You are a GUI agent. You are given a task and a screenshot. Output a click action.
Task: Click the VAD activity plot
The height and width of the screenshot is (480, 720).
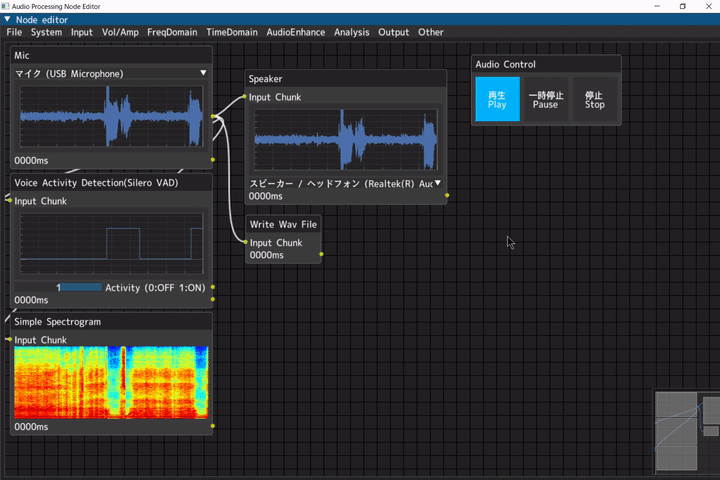(x=111, y=243)
